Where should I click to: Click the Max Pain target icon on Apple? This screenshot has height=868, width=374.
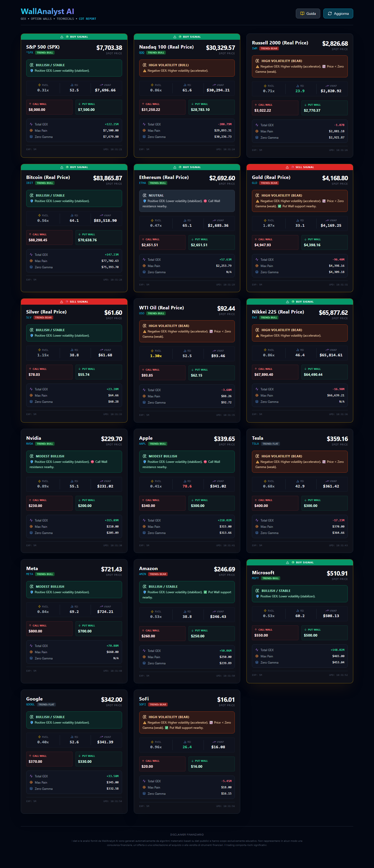click(x=144, y=527)
